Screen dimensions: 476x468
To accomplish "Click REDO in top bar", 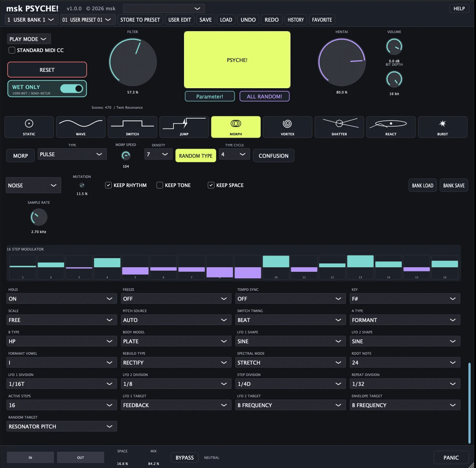I will tap(272, 20).
